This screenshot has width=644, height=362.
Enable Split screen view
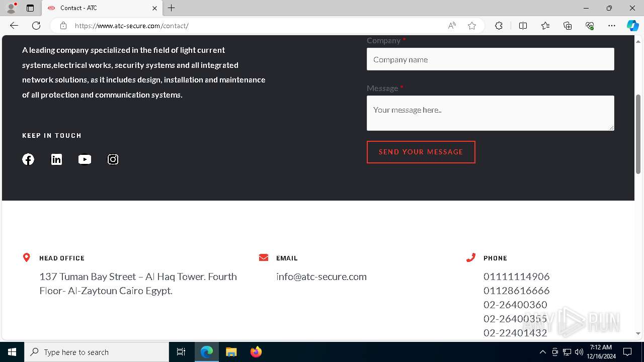pos(523,26)
